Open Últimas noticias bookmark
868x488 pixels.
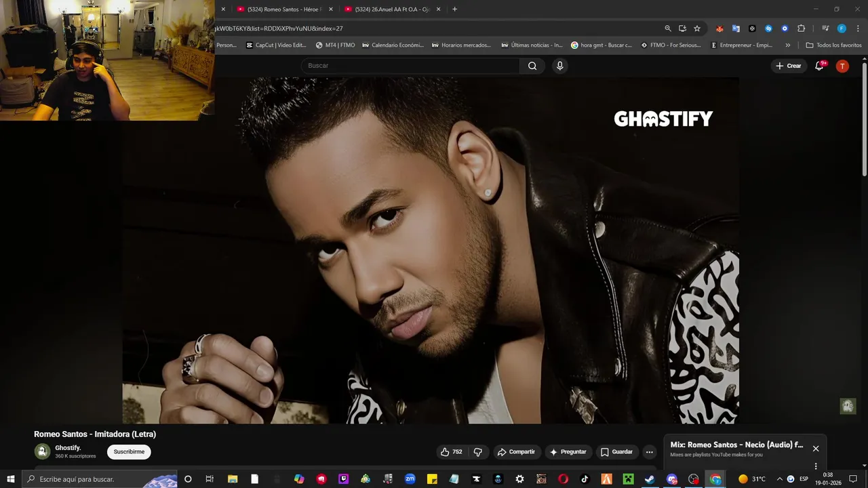click(x=532, y=45)
